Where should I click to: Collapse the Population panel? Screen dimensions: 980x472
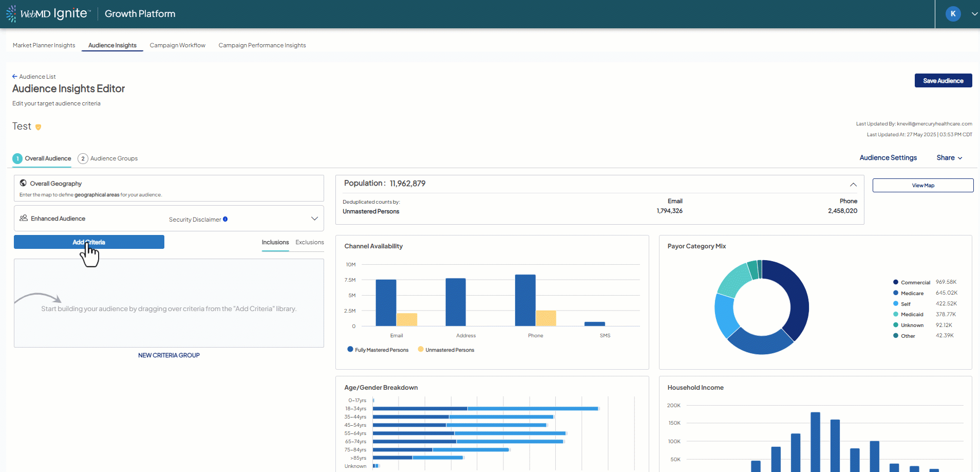853,184
